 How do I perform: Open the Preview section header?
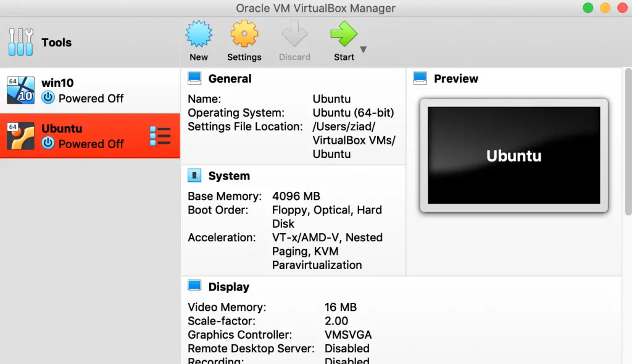coord(456,78)
